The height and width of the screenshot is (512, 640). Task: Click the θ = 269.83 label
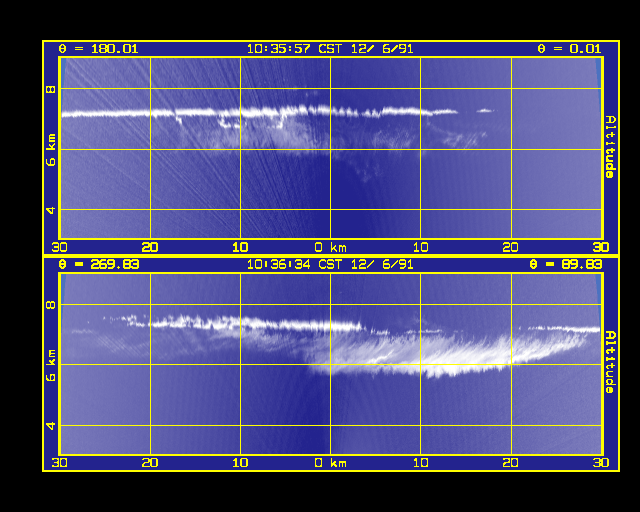pos(98,264)
